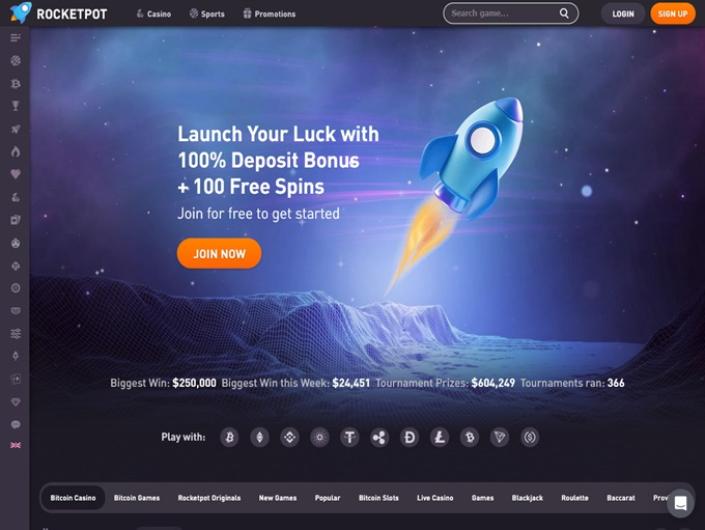Select the Ethereum coin icon
The width and height of the screenshot is (705, 530).
pyautogui.click(x=259, y=437)
